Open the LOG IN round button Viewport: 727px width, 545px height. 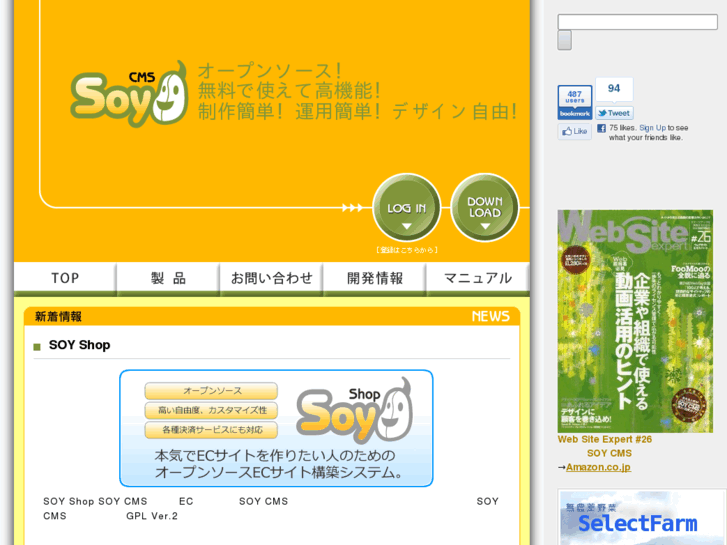tap(407, 208)
